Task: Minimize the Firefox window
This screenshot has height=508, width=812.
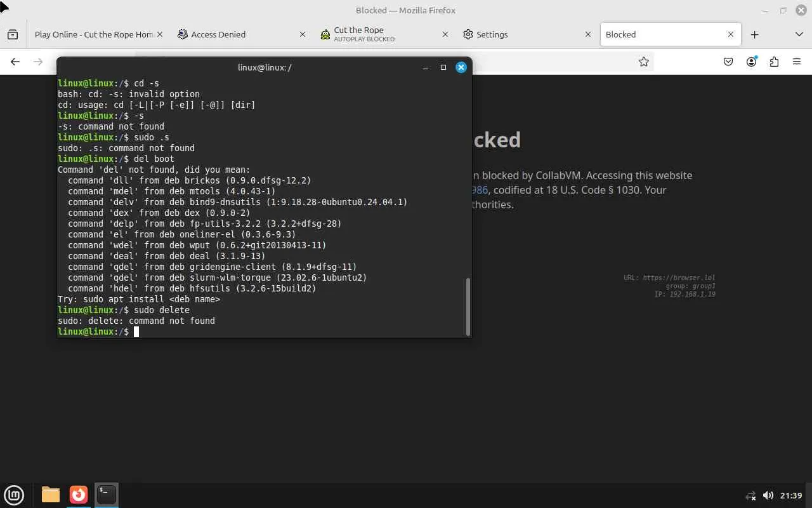Action: pos(766,10)
